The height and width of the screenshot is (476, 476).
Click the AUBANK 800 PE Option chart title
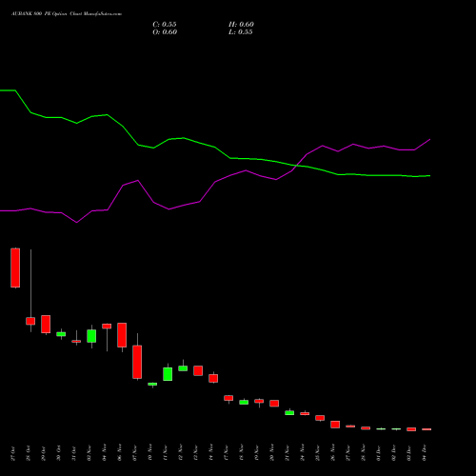point(67,14)
